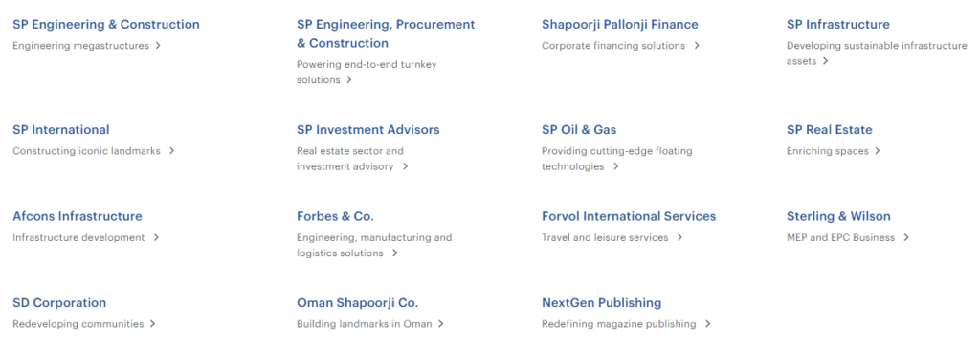Viewport: 980px width, 352px height.
Task: Open SP Oil & Gas link
Action: (x=579, y=130)
